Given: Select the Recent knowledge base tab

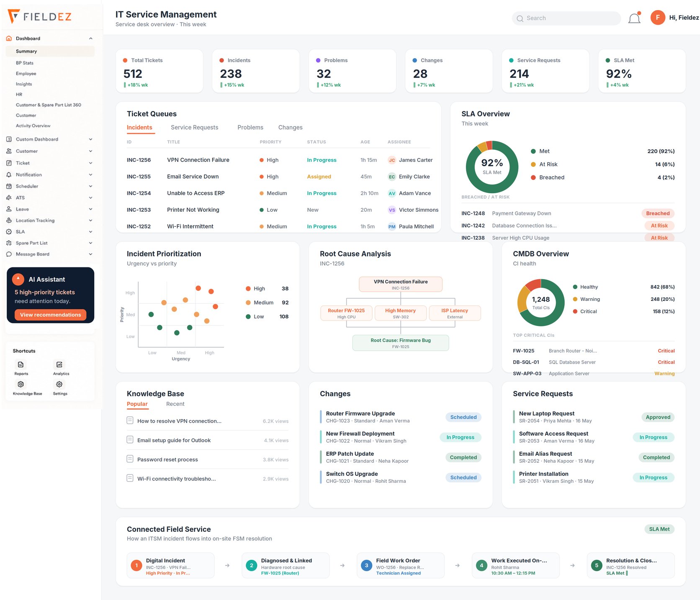Looking at the screenshot, I should [x=175, y=404].
